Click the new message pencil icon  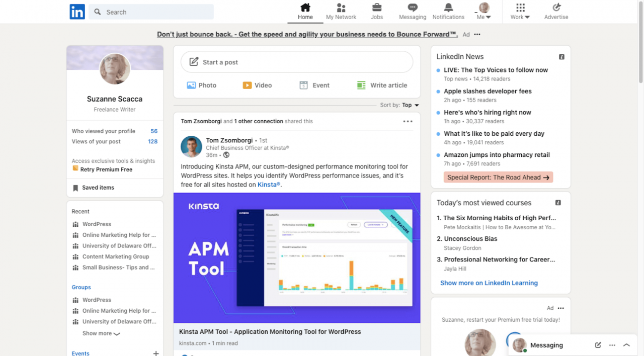tap(598, 345)
